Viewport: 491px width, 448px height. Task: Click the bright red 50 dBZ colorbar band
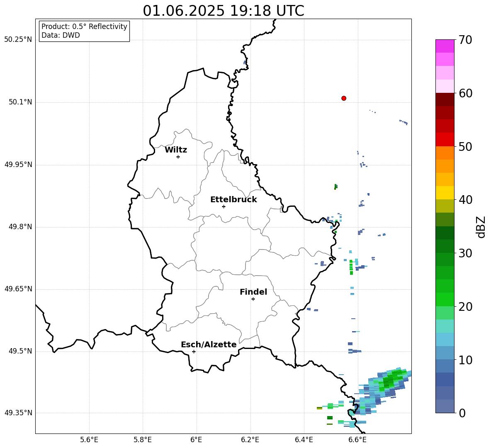tap(445, 140)
